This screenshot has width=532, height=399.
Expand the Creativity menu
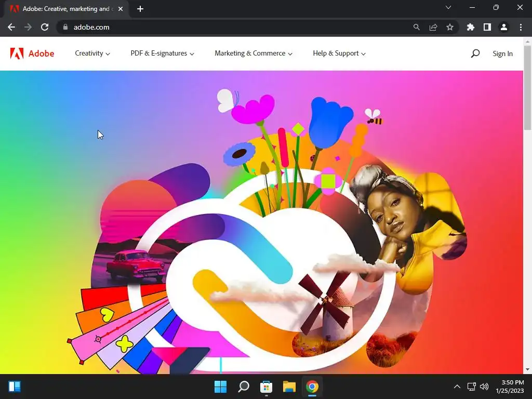pyautogui.click(x=92, y=54)
